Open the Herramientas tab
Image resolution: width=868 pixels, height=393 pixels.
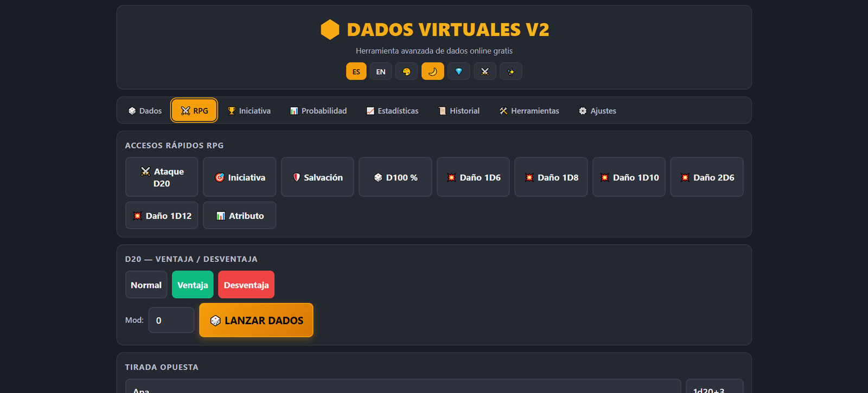click(x=529, y=111)
